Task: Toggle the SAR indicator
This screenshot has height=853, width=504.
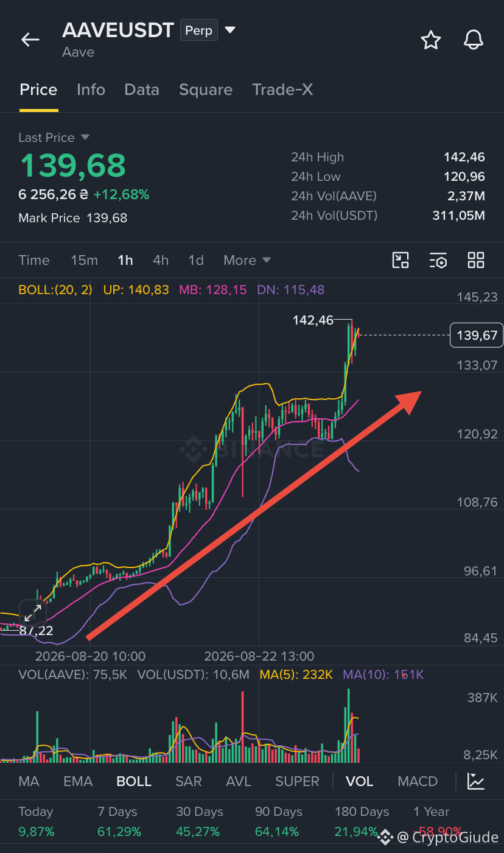Action: point(189,781)
